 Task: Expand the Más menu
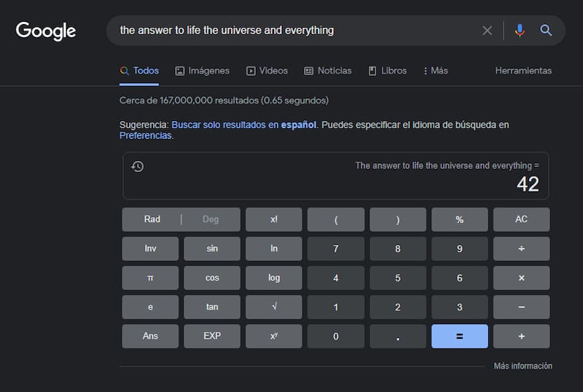[435, 71]
